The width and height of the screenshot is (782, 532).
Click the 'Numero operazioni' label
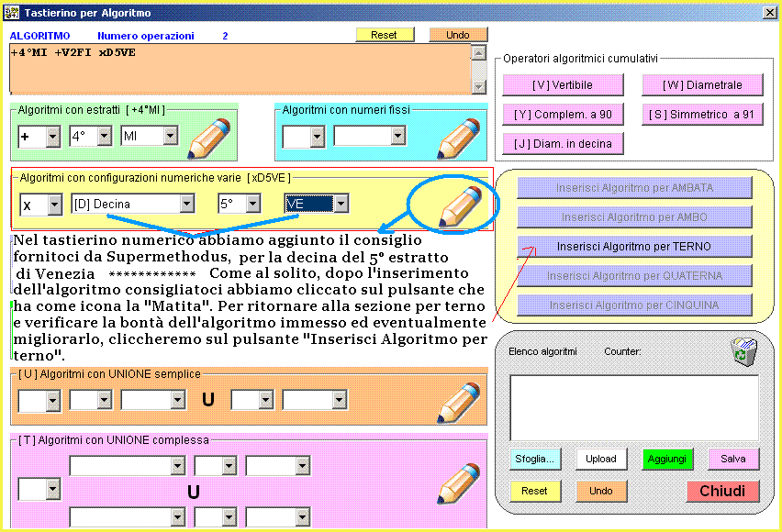(146, 36)
